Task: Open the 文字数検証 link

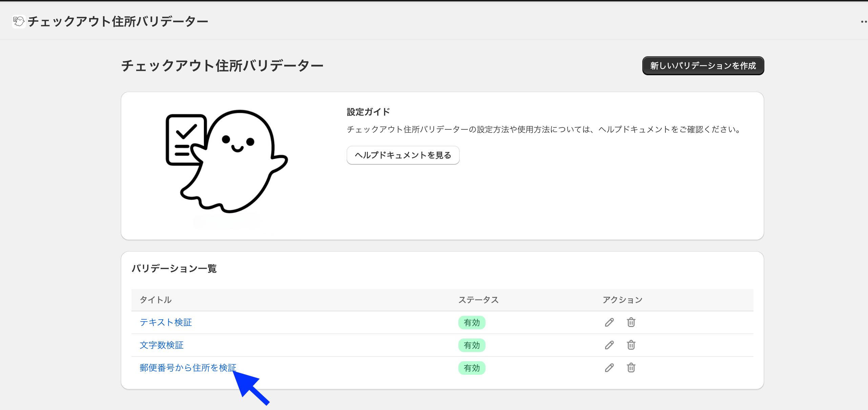Action: 162,345
